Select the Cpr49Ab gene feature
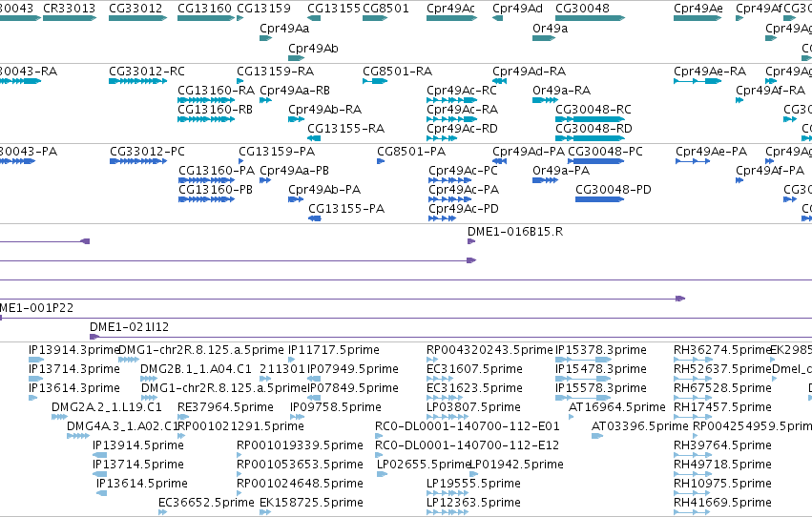This screenshot has height=517, width=812. pyautogui.click(x=296, y=58)
